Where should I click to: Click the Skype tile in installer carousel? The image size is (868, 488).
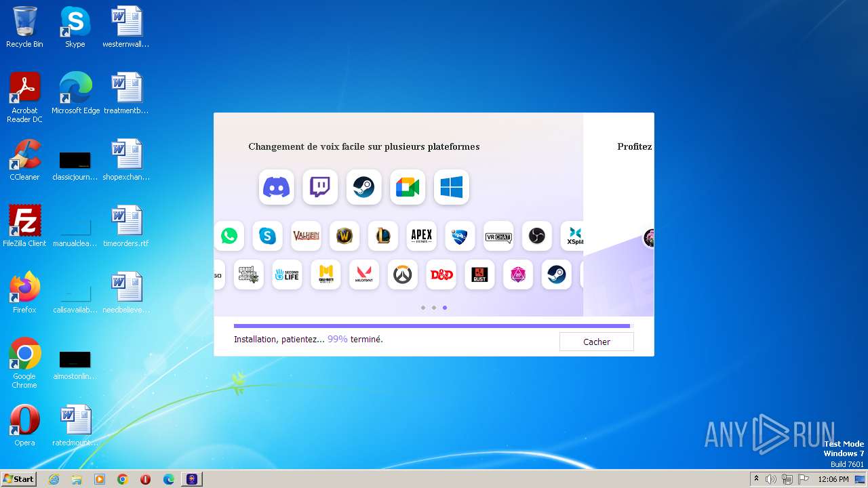coord(268,236)
